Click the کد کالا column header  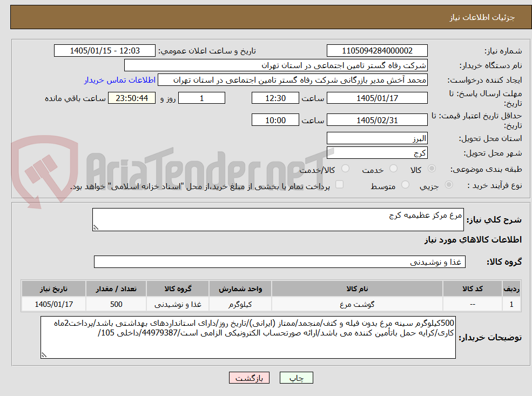[x=472, y=289]
